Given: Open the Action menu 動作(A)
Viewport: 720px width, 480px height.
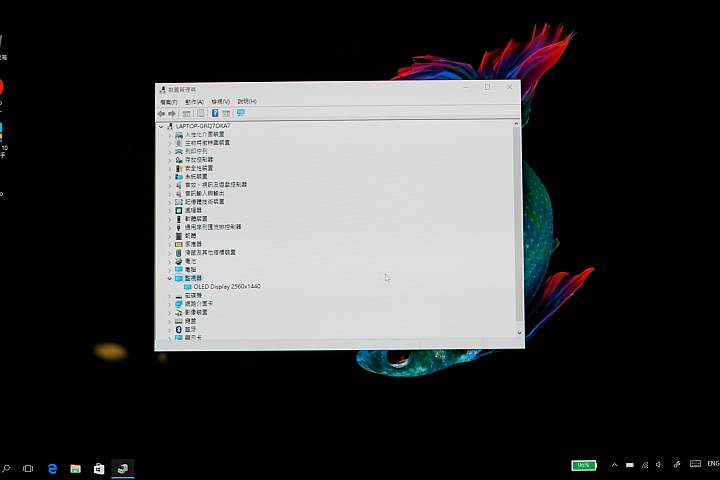Looking at the screenshot, I should click(x=194, y=102).
